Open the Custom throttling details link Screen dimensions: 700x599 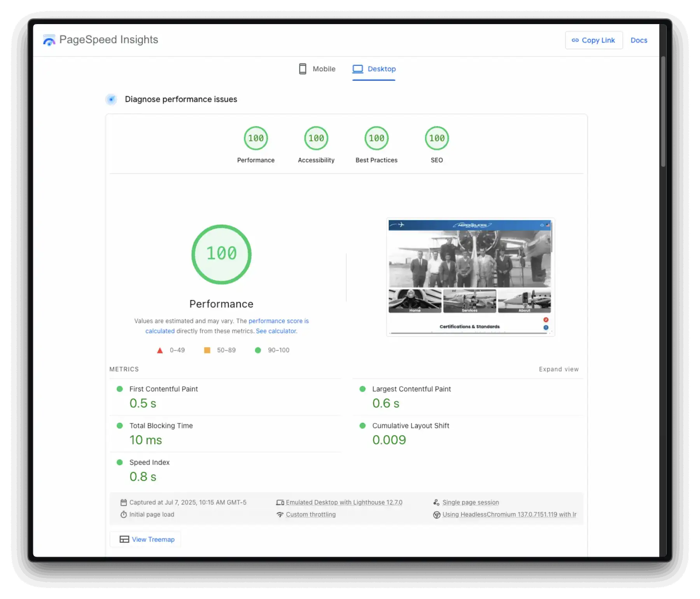pyautogui.click(x=311, y=515)
